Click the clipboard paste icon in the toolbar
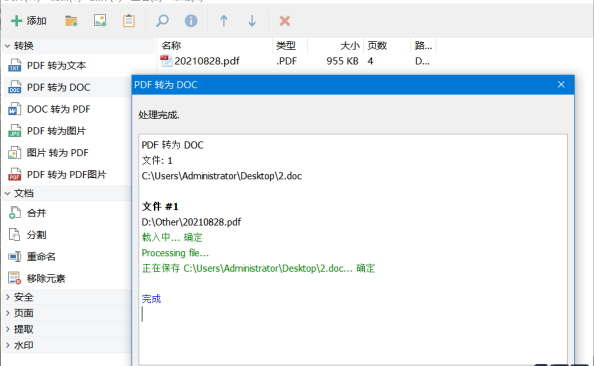 pyautogui.click(x=129, y=21)
